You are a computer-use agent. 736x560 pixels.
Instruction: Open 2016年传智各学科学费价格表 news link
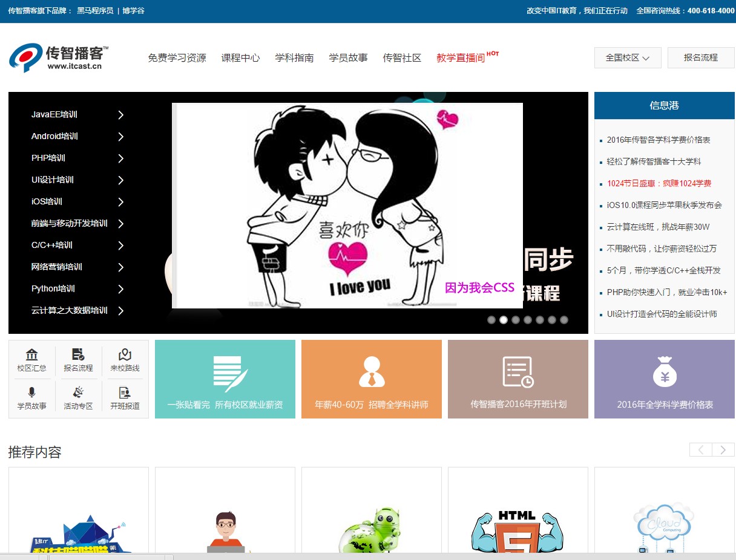tap(659, 140)
